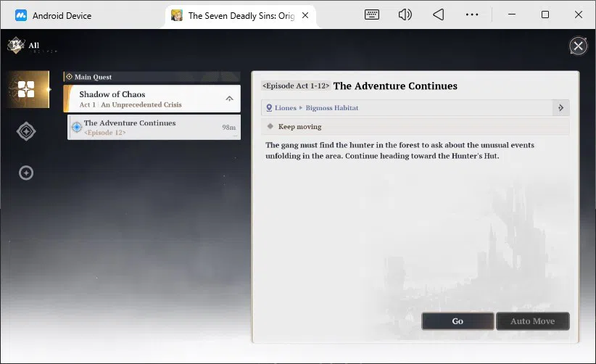Viewport: 596px width, 364px height.
Task: Mute sound using the speaker icon
Action: [405, 15]
